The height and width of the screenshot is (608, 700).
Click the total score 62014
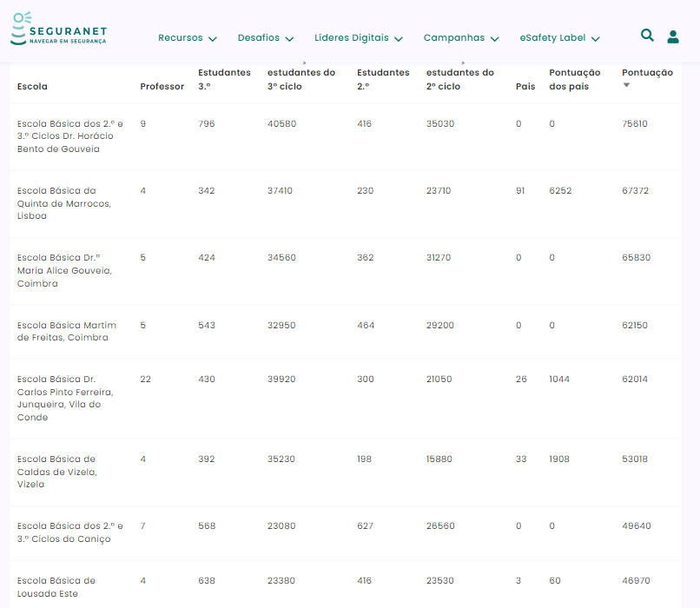(x=634, y=379)
